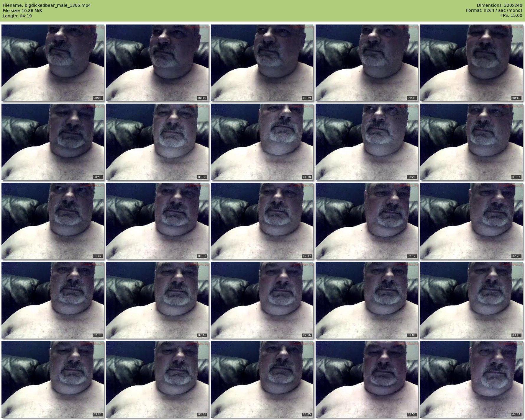Click the thumbnail labeled 03:55
Image resolution: width=525 pixels, height=420 pixels.
(367, 379)
